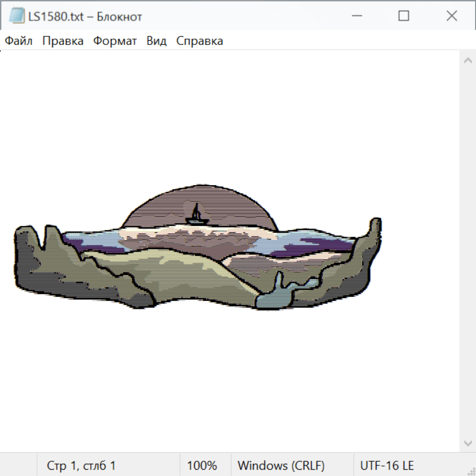Click the LS1580.txt – Блокнот title text
The width and height of the screenshot is (476, 476).
click(x=85, y=16)
